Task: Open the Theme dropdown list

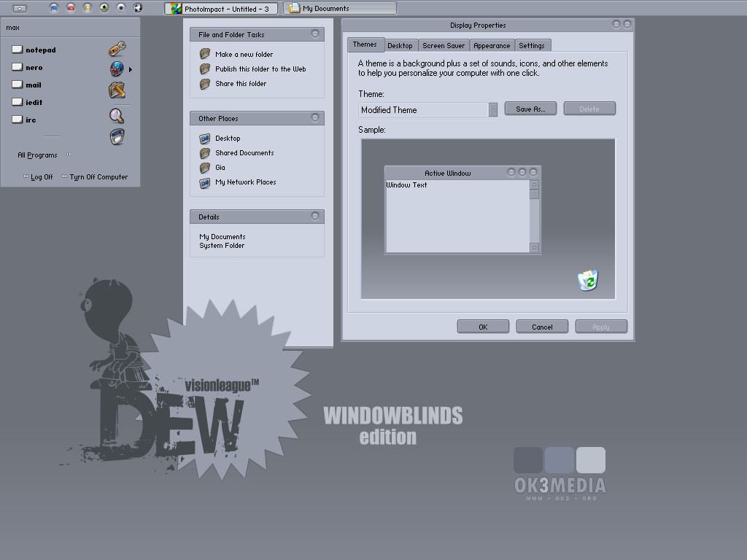Action: pos(493,110)
